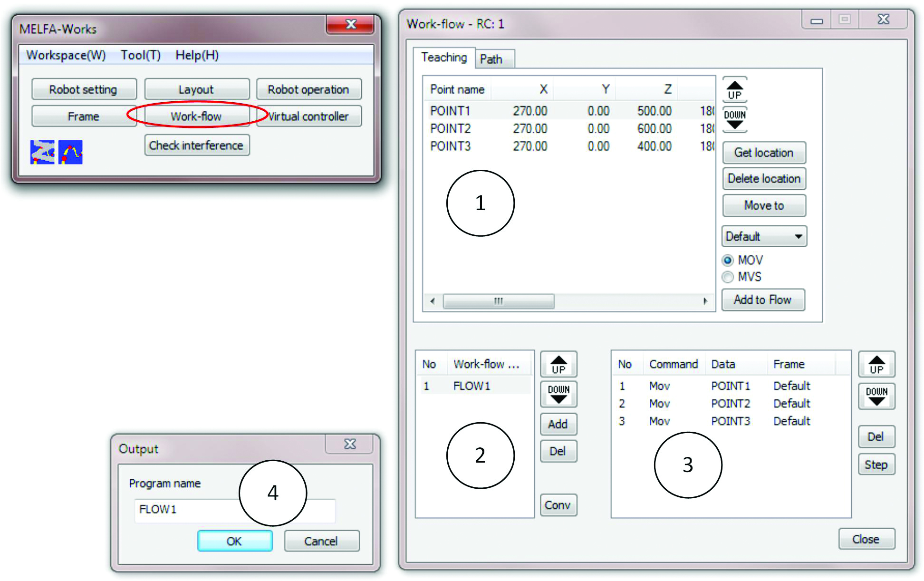
Task: Click the Get location button
Action: click(x=764, y=153)
